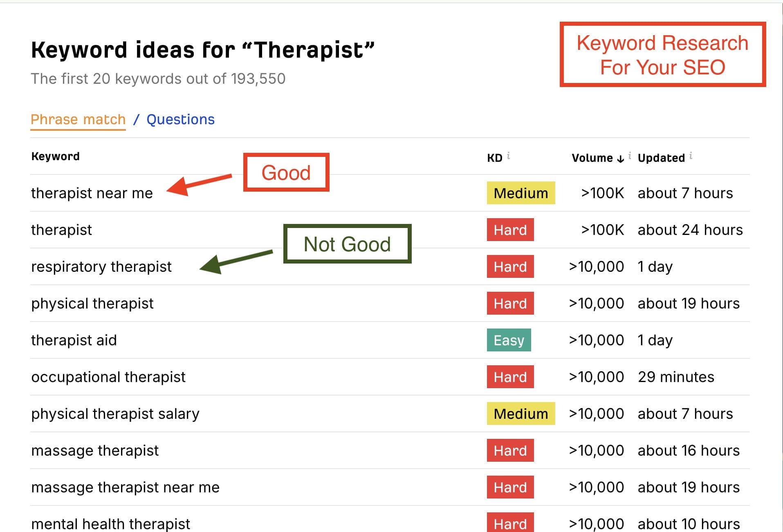Screen dimensions: 783x532
Task: Click the info icon next to the Volume column
Action: [630, 155]
